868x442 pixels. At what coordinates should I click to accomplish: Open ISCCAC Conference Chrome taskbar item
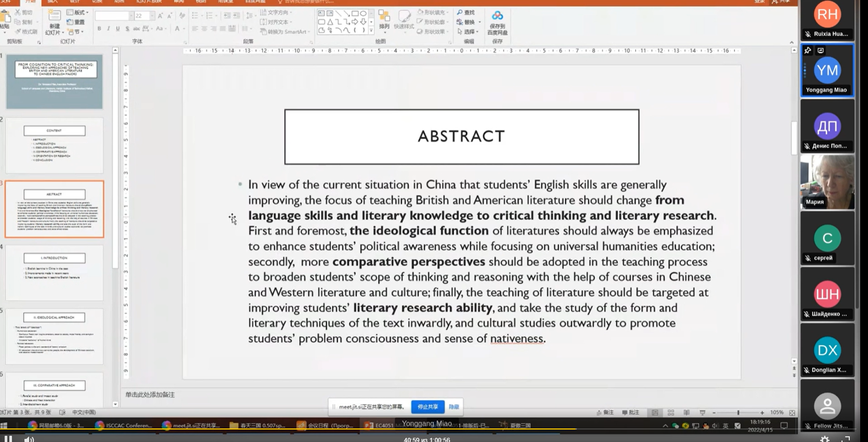point(124,425)
